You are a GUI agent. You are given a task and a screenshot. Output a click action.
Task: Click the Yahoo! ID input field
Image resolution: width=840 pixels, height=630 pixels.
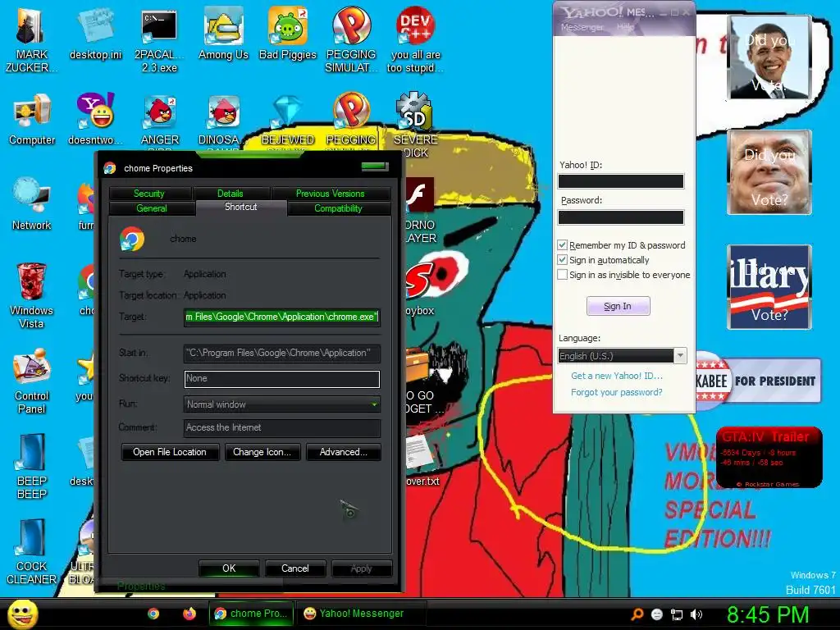[621, 181]
